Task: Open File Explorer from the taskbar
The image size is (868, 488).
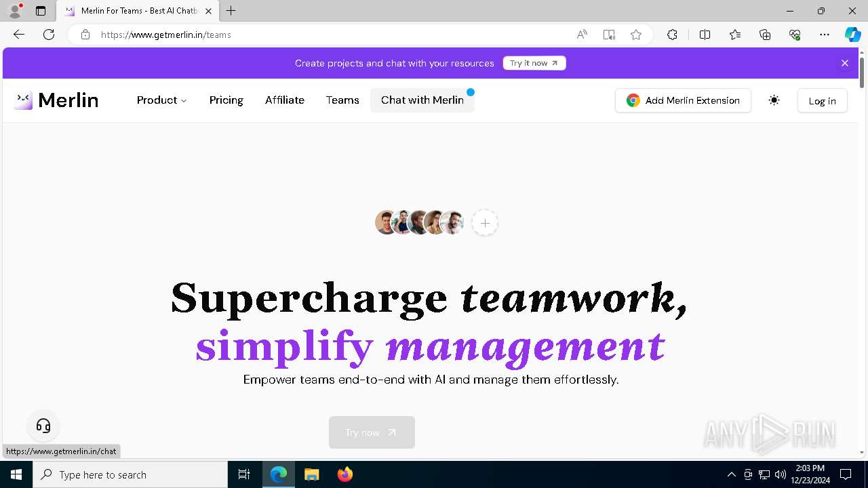Action: [311, 474]
